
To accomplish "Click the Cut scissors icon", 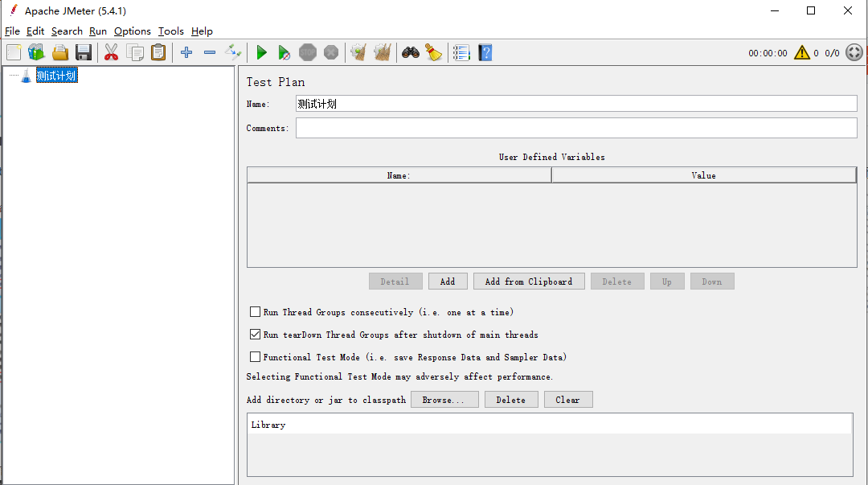I will click(x=111, y=52).
